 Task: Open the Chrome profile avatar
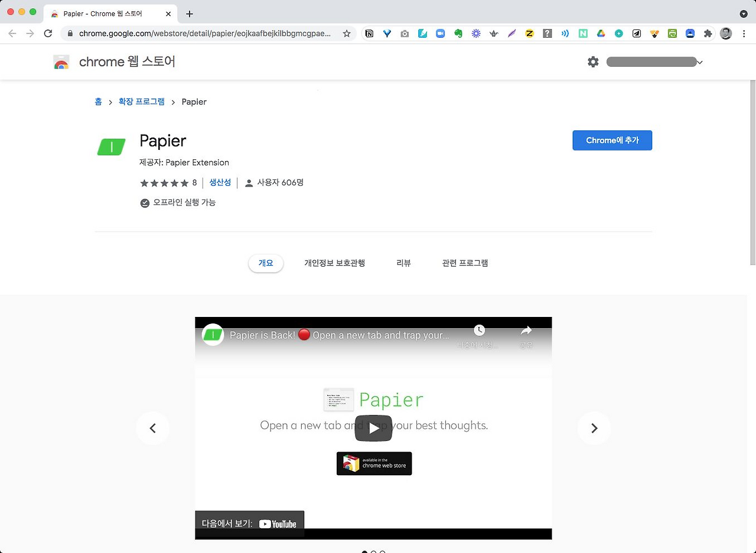[x=726, y=34]
